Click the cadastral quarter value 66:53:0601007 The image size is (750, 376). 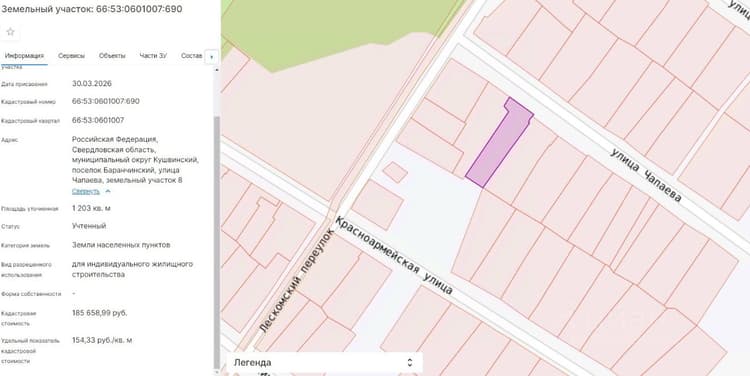click(x=98, y=120)
